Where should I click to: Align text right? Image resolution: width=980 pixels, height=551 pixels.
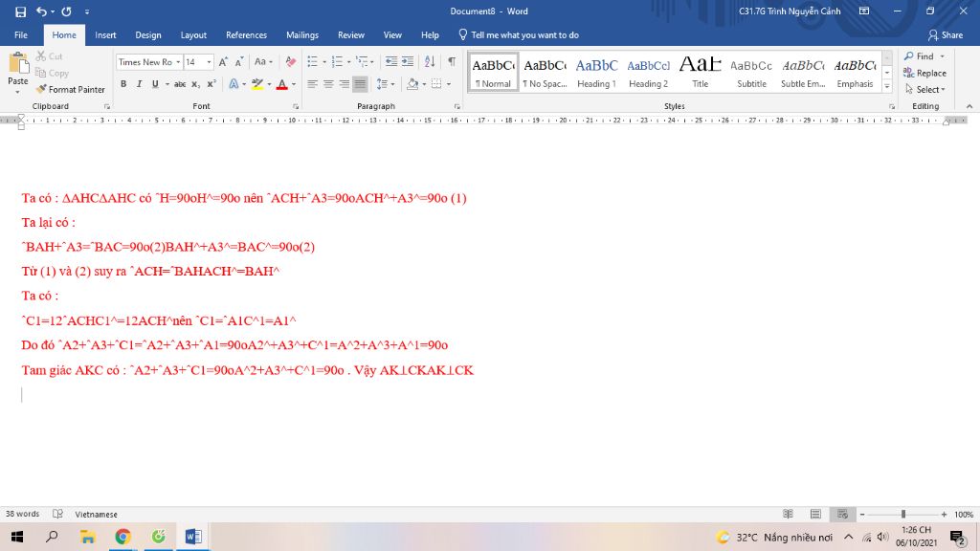[344, 84]
